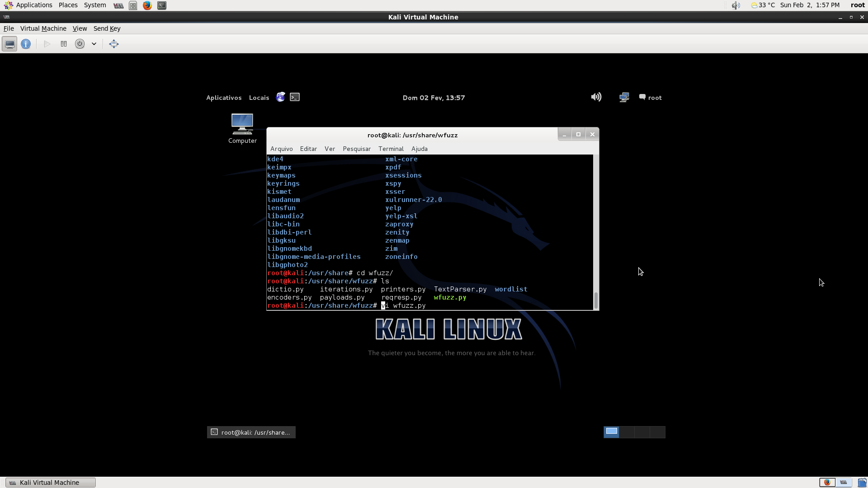Image resolution: width=868 pixels, height=488 pixels.
Task: Click wordlist directory in ls output
Action: pos(511,289)
